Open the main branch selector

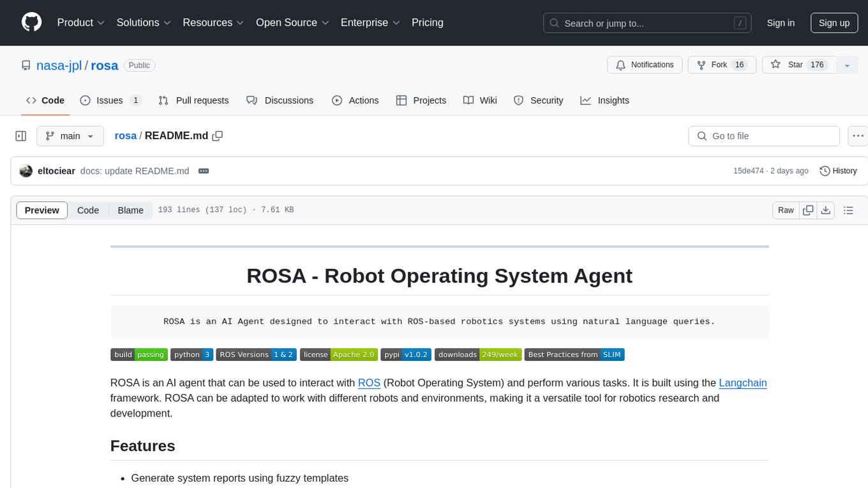pyautogui.click(x=70, y=136)
